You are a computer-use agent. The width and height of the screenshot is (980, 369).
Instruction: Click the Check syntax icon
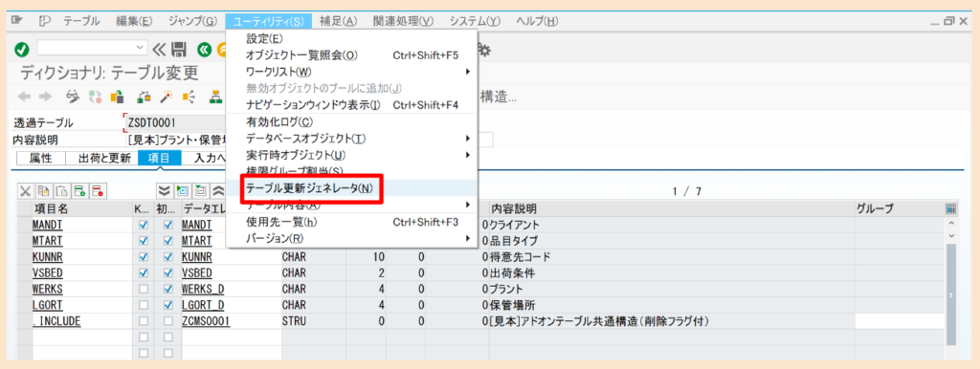click(x=145, y=97)
